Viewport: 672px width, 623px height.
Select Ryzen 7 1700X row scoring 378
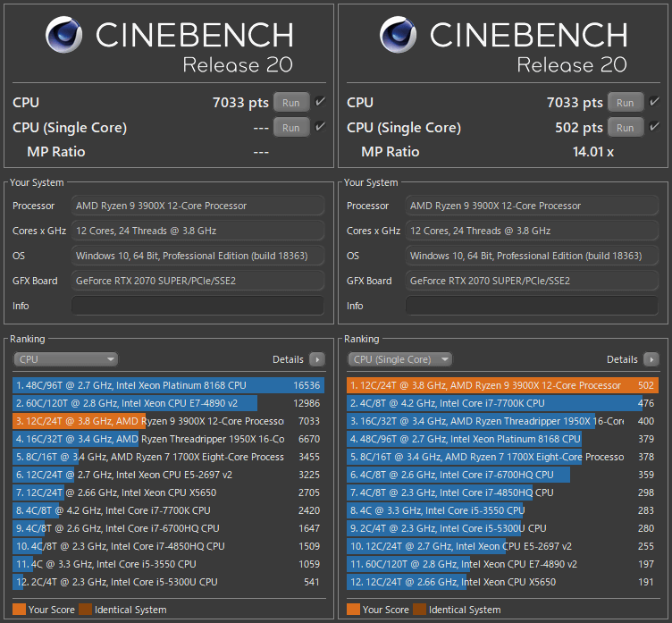[x=503, y=457]
